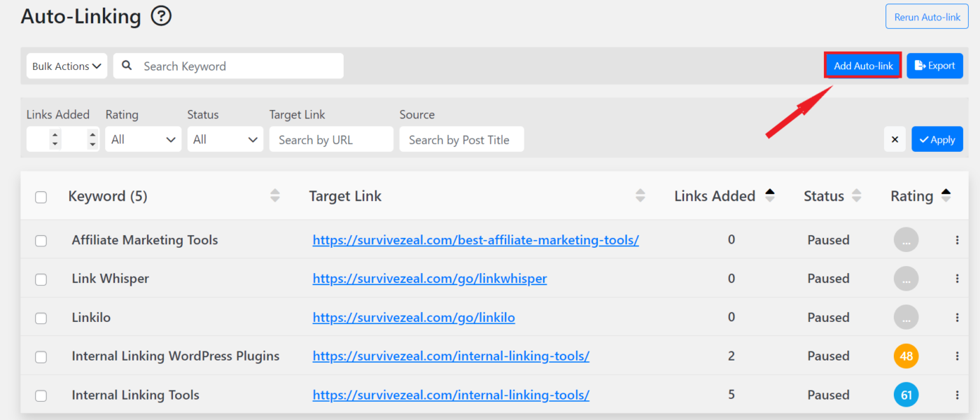Image resolution: width=980 pixels, height=420 pixels.
Task: Open the Auto-Linking help icon
Action: (160, 15)
